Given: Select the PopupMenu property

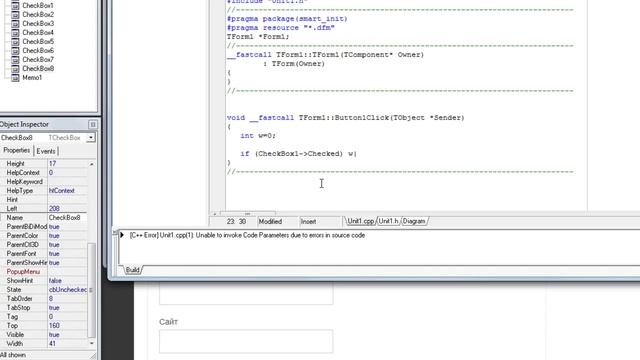Looking at the screenshot, I should click(44, 271).
